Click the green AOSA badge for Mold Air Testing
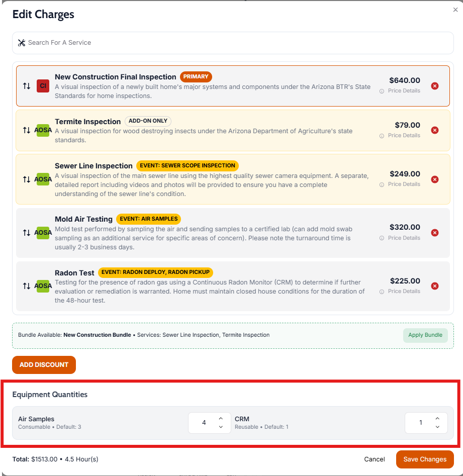Image resolution: width=463 pixels, height=476 pixels. [43, 233]
